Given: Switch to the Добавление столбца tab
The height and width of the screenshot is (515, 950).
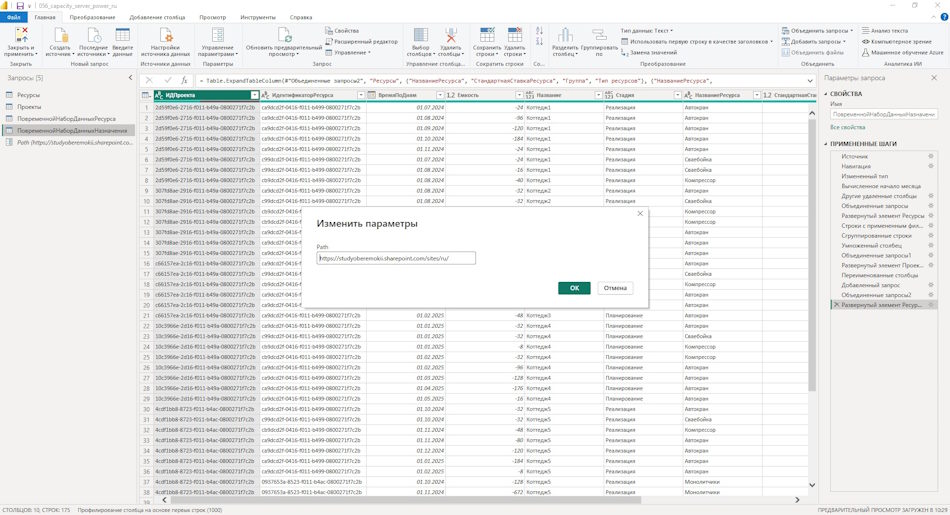Looking at the screenshot, I should (157, 17).
